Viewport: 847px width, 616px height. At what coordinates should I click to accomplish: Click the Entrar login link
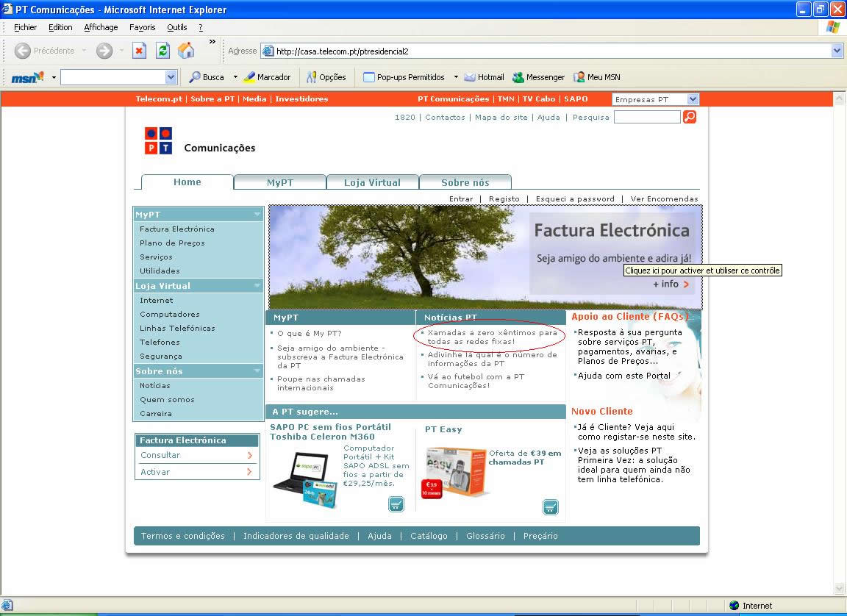[461, 198]
